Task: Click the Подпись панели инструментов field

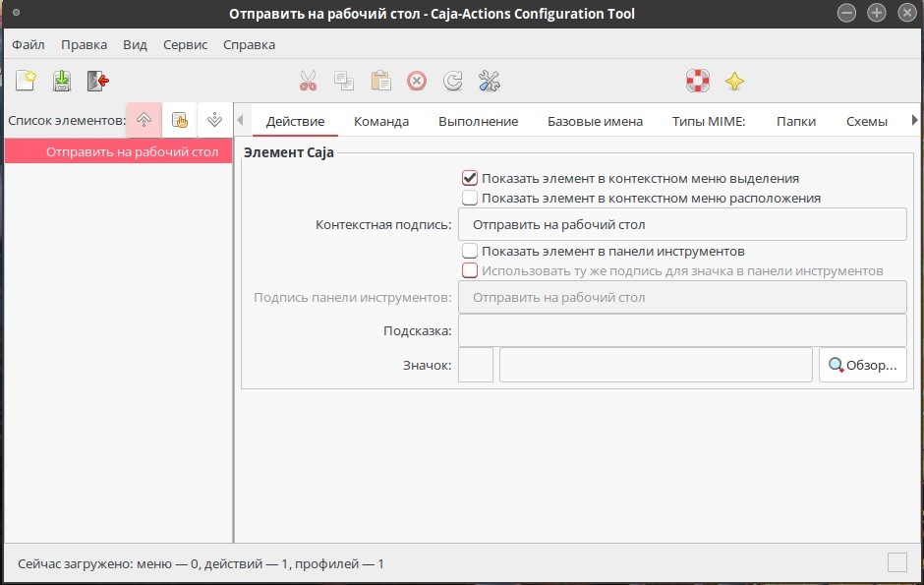Action: [682, 297]
